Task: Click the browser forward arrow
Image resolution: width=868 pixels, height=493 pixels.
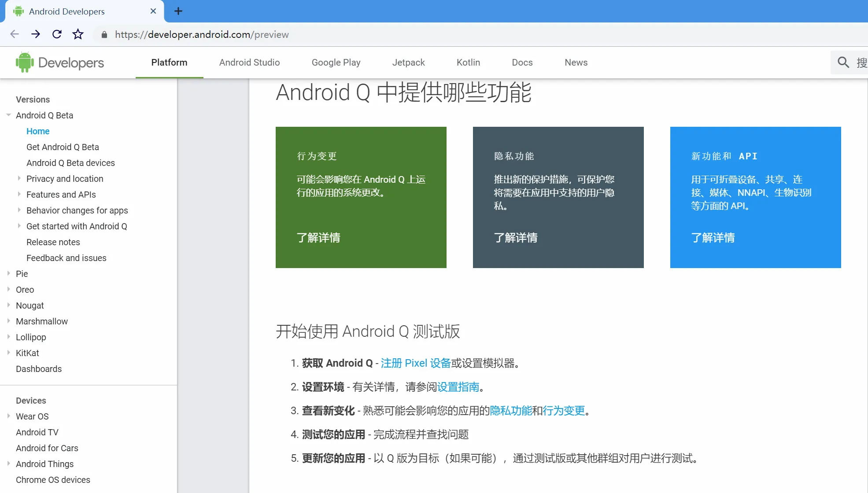Action: coord(36,34)
